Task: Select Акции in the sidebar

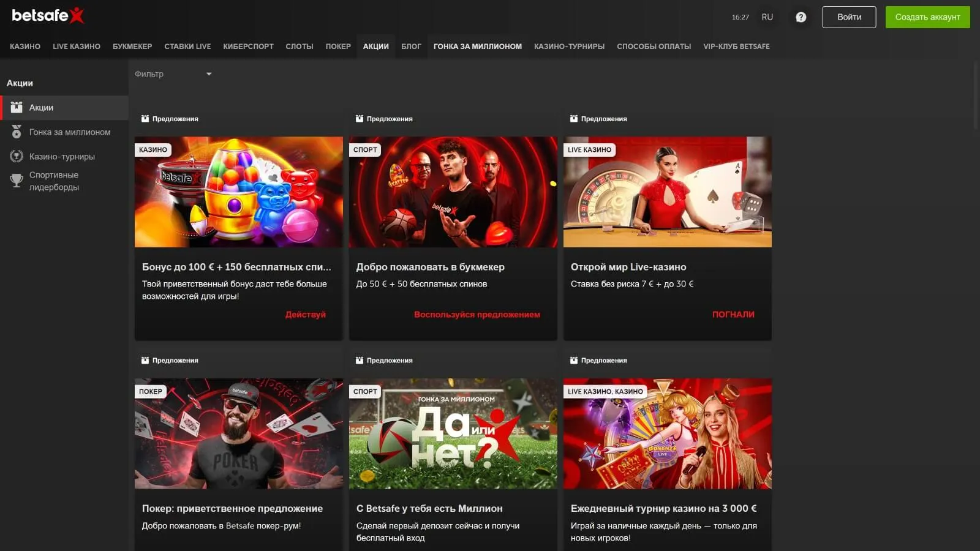Action: 64,108
